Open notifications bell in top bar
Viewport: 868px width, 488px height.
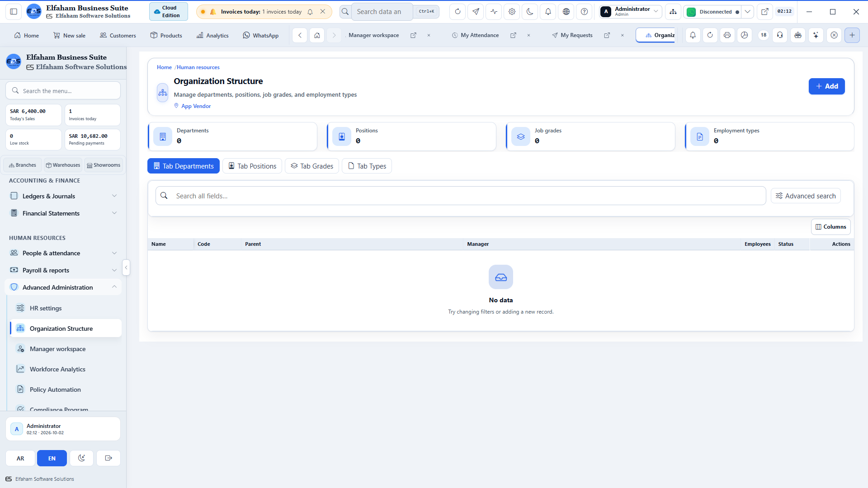tap(548, 12)
